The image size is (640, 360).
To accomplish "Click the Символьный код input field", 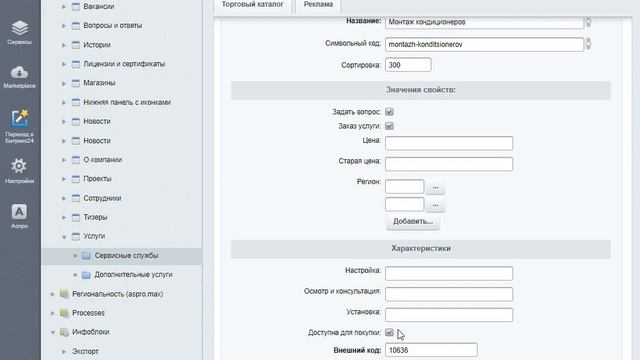I will click(484, 44).
